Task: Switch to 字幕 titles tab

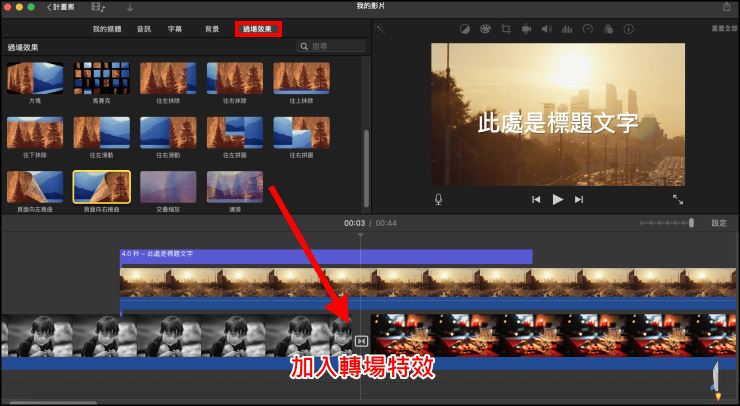Action: [x=175, y=29]
